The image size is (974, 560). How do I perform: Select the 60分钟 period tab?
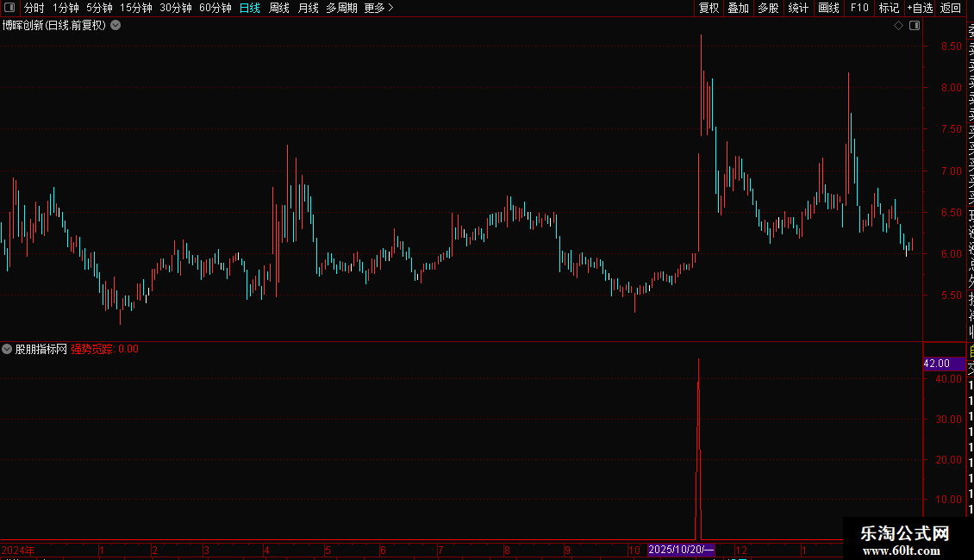[215, 8]
